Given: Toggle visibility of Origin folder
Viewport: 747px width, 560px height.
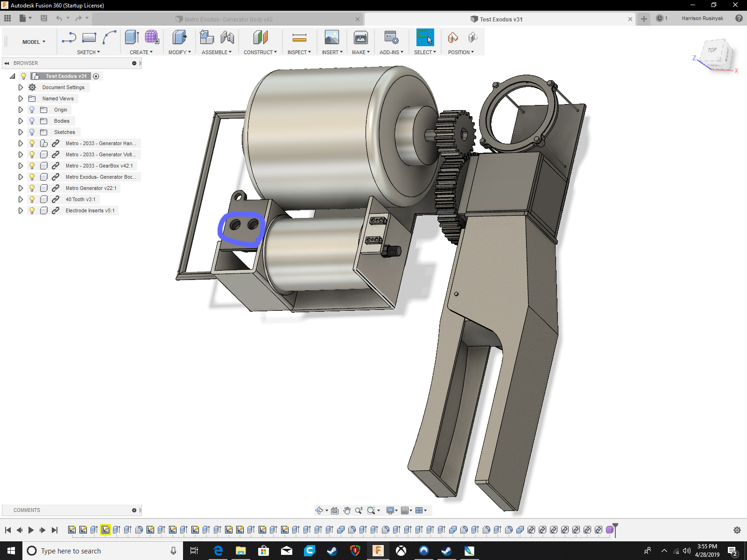Looking at the screenshot, I should pos(32,110).
